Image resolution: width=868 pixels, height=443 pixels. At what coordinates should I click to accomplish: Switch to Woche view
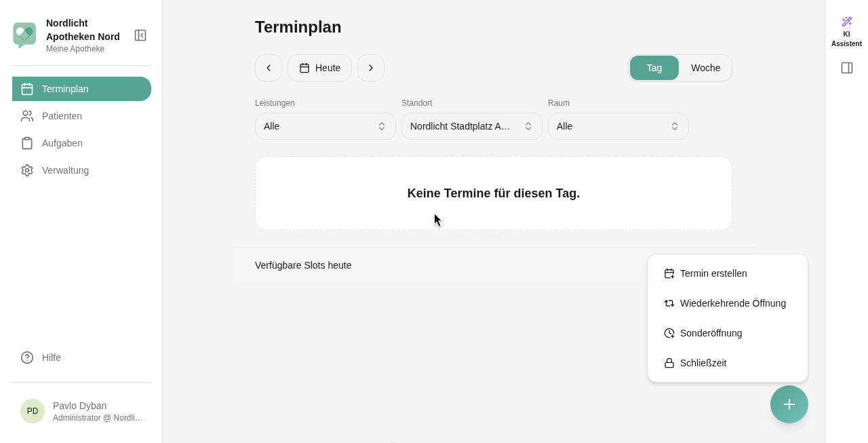point(705,68)
